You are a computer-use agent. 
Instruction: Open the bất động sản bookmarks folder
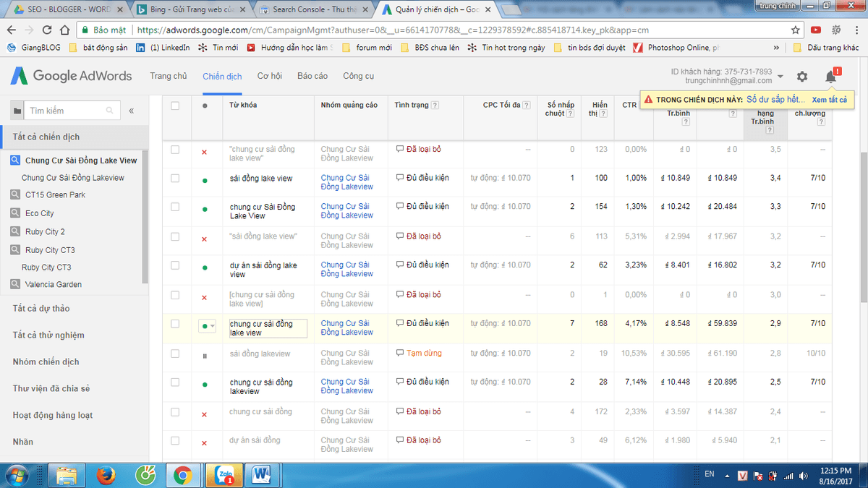tap(98, 48)
